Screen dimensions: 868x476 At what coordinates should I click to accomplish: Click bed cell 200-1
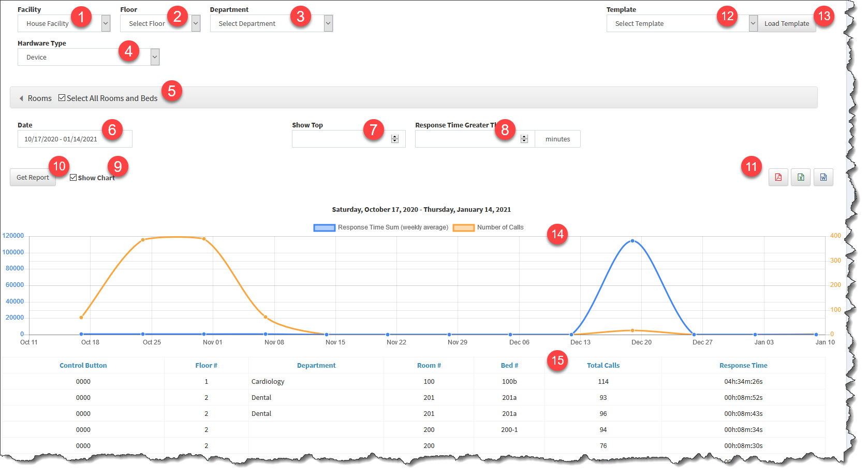tap(509, 429)
